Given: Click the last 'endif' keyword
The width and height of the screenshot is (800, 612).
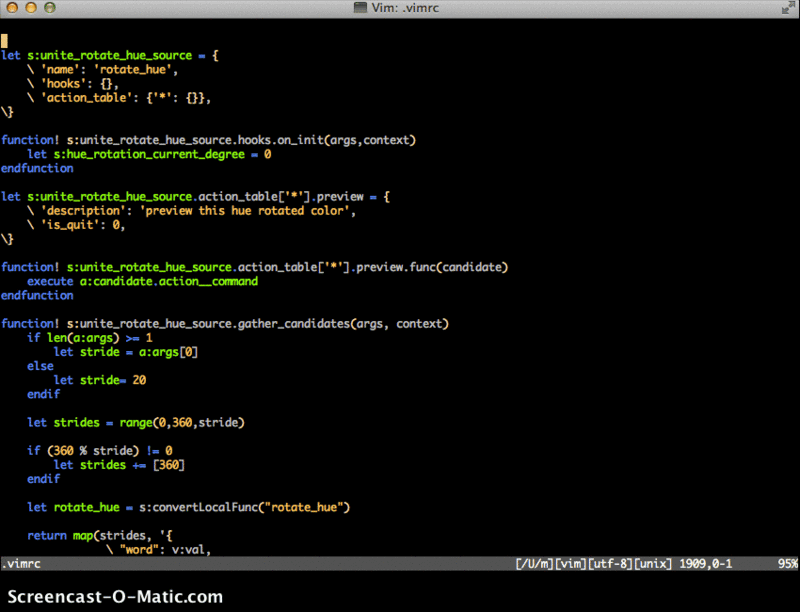Looking at the screenshot, I should pyautogui.click(x=43, y=479).
